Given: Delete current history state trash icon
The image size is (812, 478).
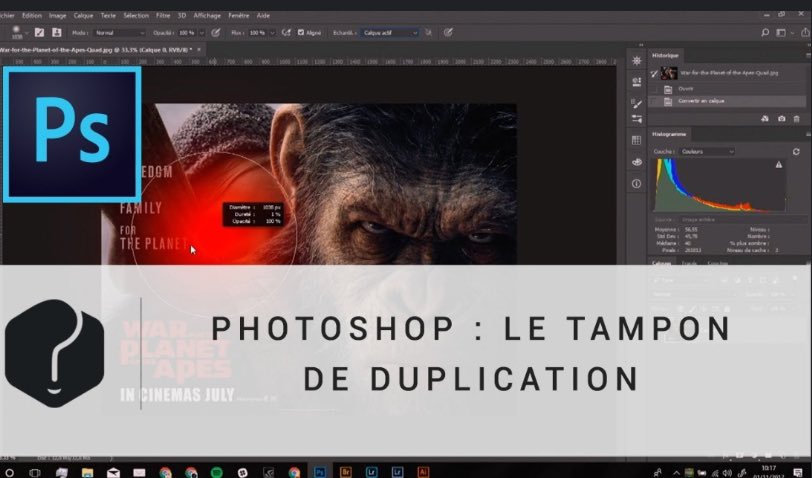Looking at the screenshot, I should click(x=796, y=119).
